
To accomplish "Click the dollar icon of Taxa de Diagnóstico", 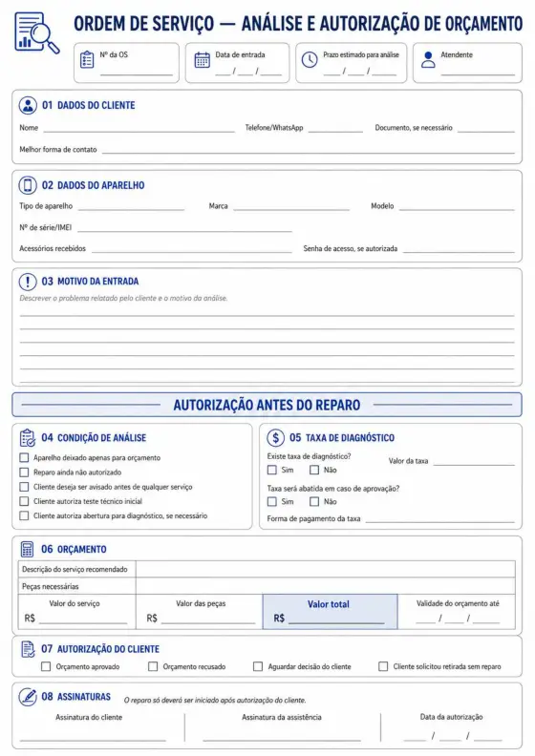I will click(x=275, y=438).
